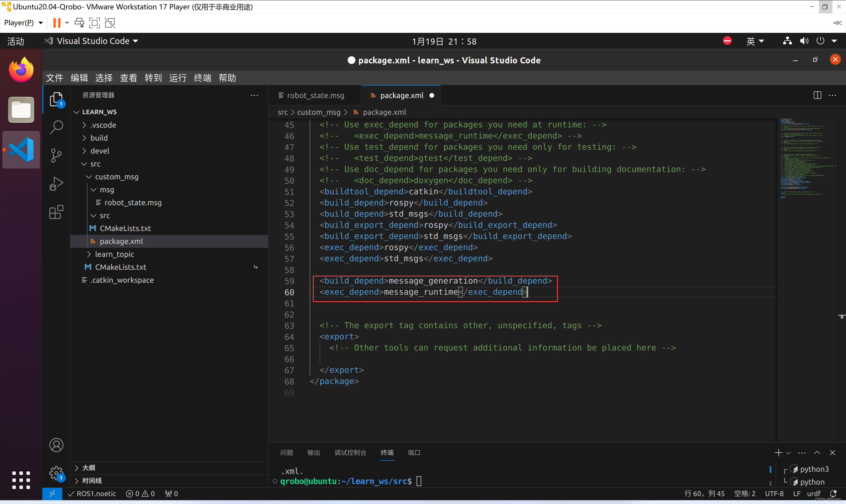Image resolution: width=846 pixels, height=504 pixels.
Task: Open the .catkin_workspace file
Action: [122, 280]
